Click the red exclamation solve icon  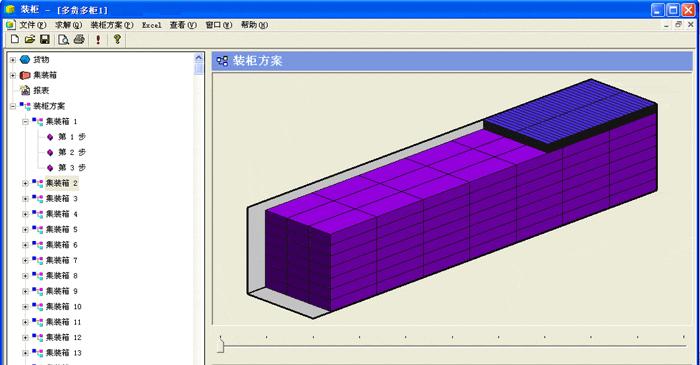click(98, 40)
